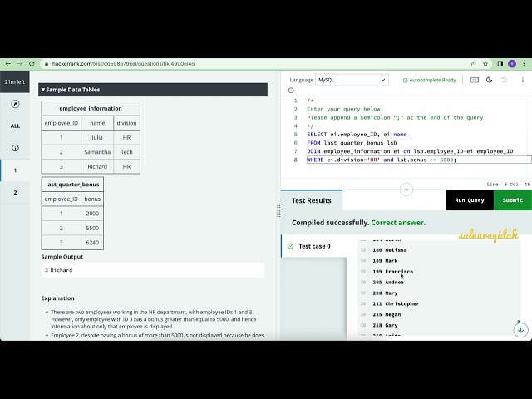Go to question 2 in the sidebar
Screen dimensions: 532x399
click(15, 192)
